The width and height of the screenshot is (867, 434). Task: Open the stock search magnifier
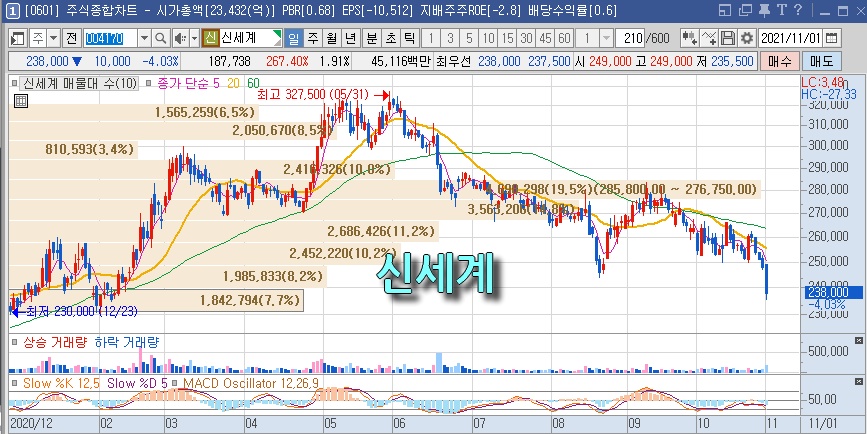coord(160,38)
